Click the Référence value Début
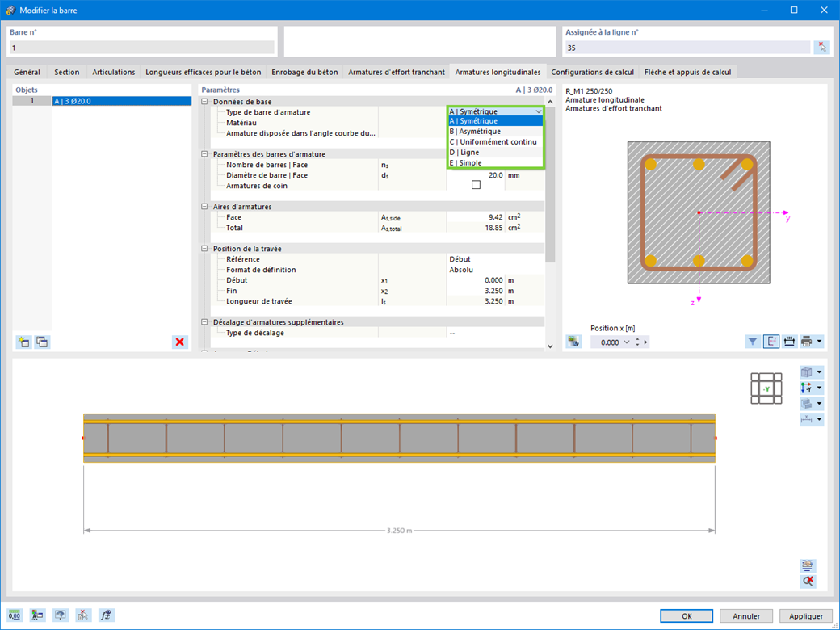This screenshot has height=630, width=840. 496,259
